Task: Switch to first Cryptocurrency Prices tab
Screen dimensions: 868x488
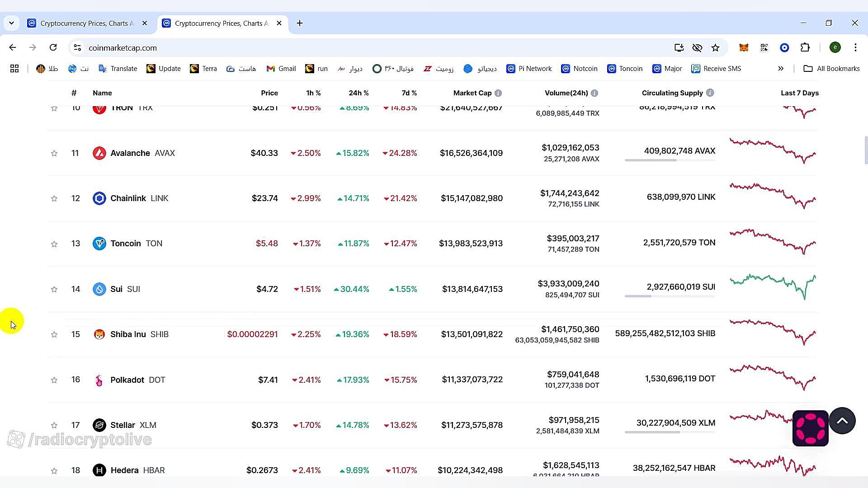Action: point(87,23)
